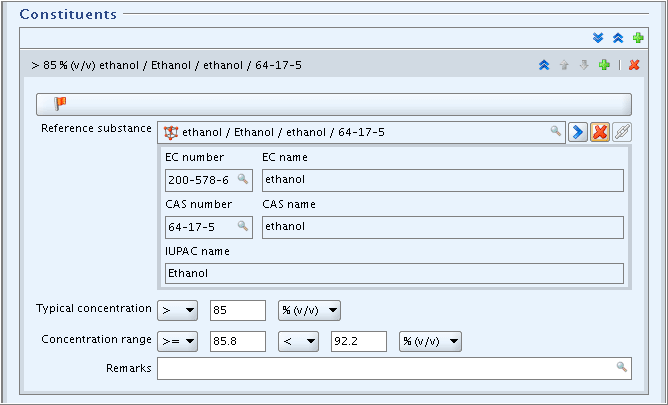Click the orange flag icon
Screen dimensions: 668x405
coord(60,103)
